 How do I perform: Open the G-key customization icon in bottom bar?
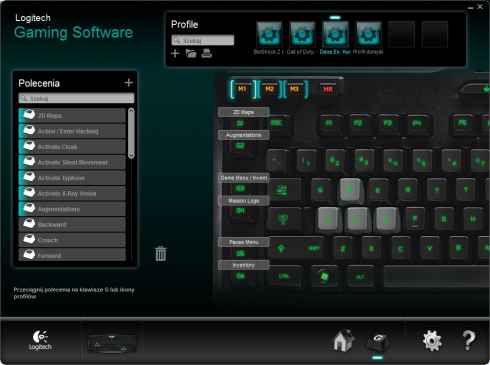[x=378, y=341]
